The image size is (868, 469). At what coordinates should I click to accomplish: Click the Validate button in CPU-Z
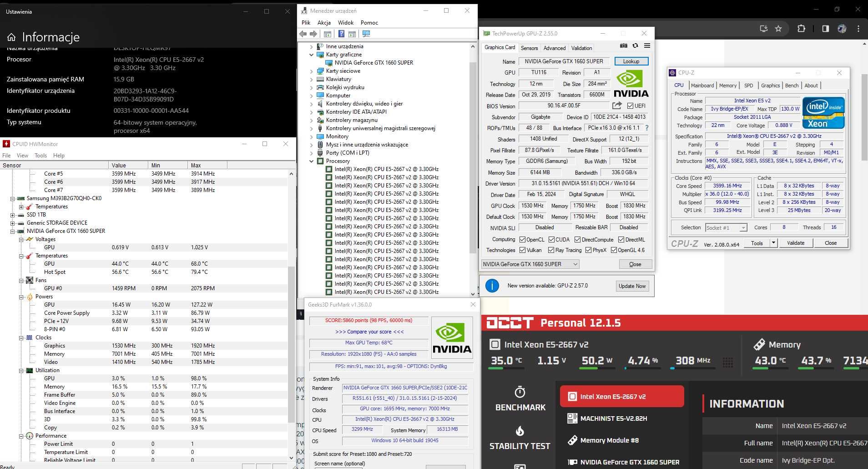(796, 243)
